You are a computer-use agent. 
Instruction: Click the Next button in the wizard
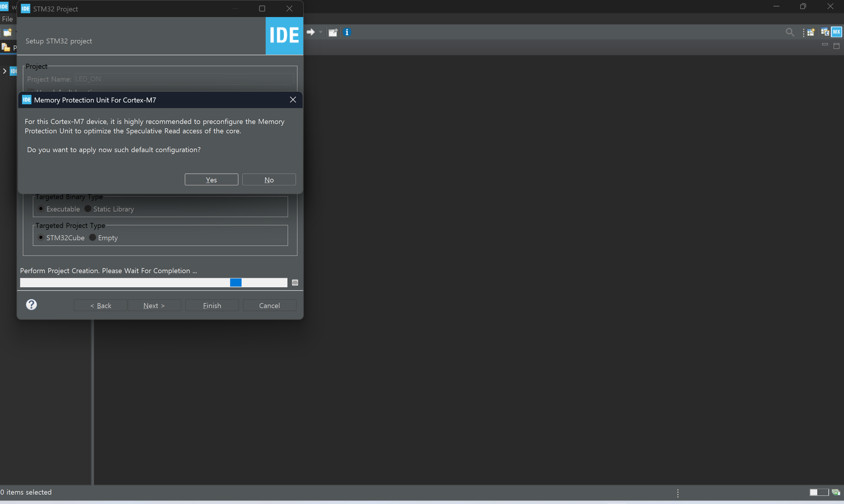(x=154, y=305)
